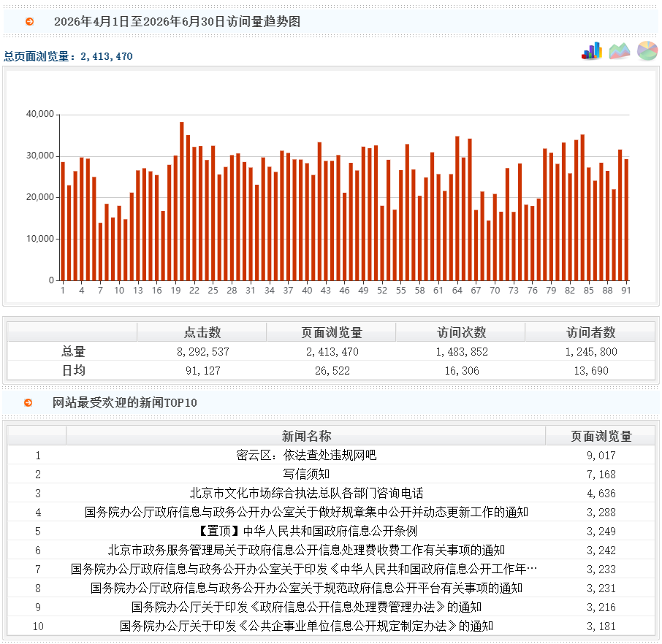Image resolution: width=662 pixels, height=644 pixels.
Task: Click page view count 4,636
Action: (601, 494)
